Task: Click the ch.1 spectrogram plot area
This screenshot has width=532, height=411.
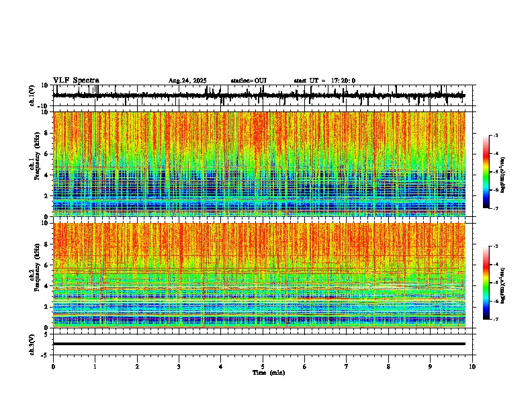Action: click(259, 164)
